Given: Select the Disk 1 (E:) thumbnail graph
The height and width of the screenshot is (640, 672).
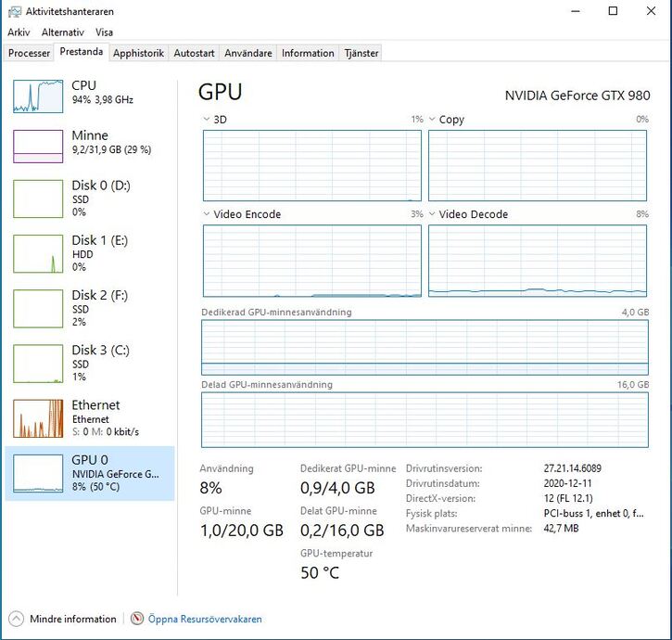Looking at the screenshot, I should pyautogui.click(x=38, y=253).
